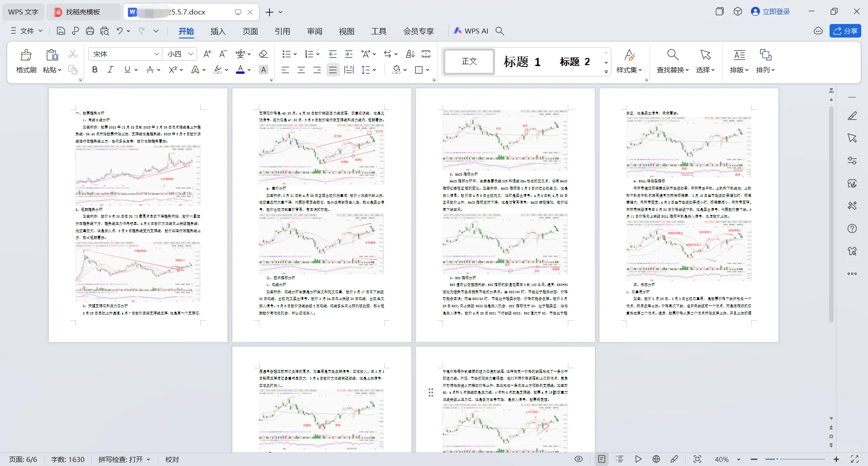The width and height of the screenshot is (868, 466).
Task: Open the 审阅 review tab
Action: [315, 31]
